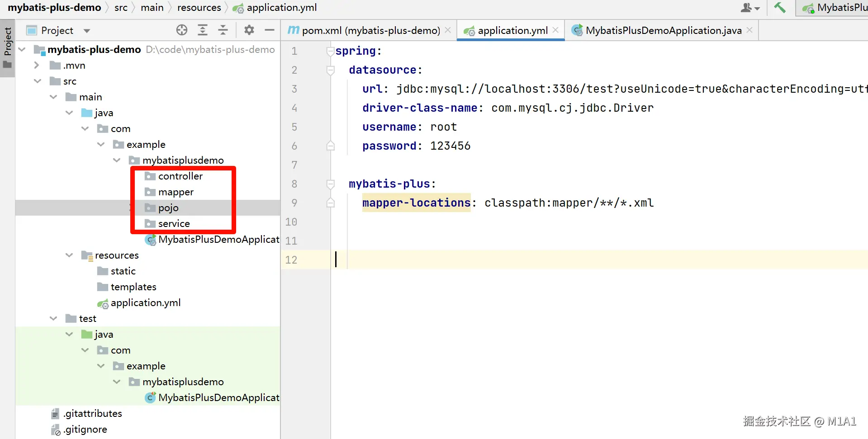Expand the .mvn folder

[37, 65]
